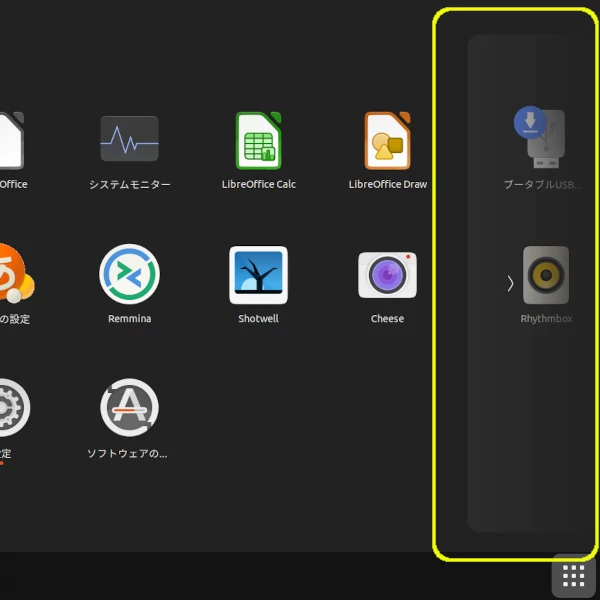This screenshot has width=600, height=600.
Task: Click the 'Rhythmbox' label text
Action: click(546, 319)
